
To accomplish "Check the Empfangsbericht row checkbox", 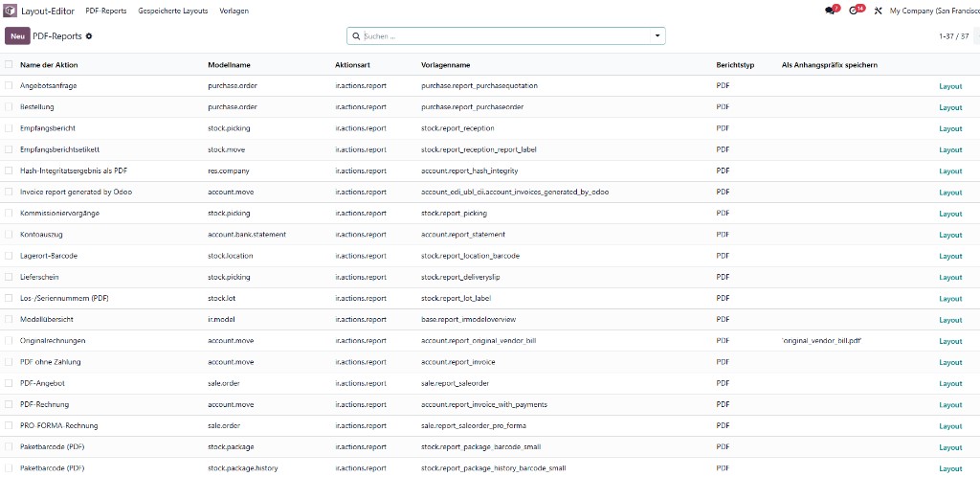I will pyautogui.click(x=9, y=128).
